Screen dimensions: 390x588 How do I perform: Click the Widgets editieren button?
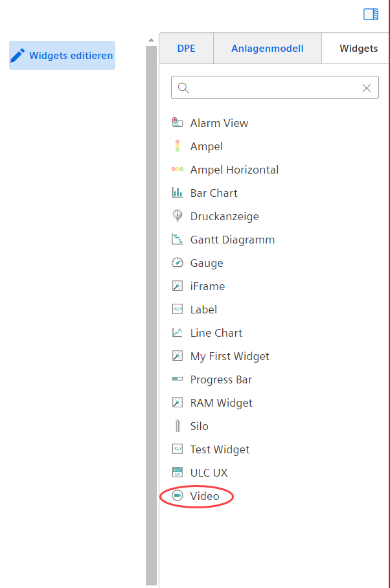[62, 56]
